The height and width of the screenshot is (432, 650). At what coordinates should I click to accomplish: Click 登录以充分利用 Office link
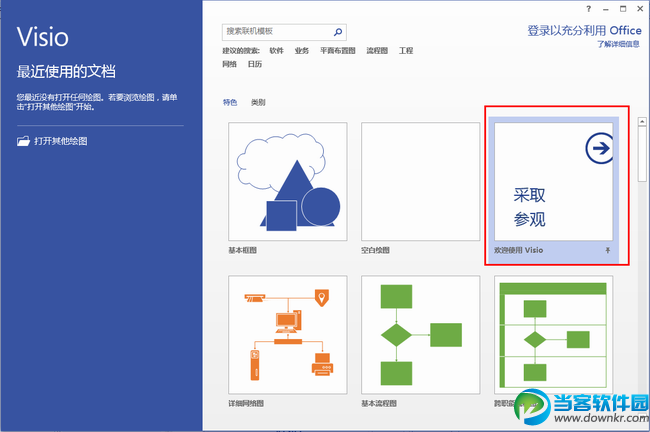(x=584, y=30)
